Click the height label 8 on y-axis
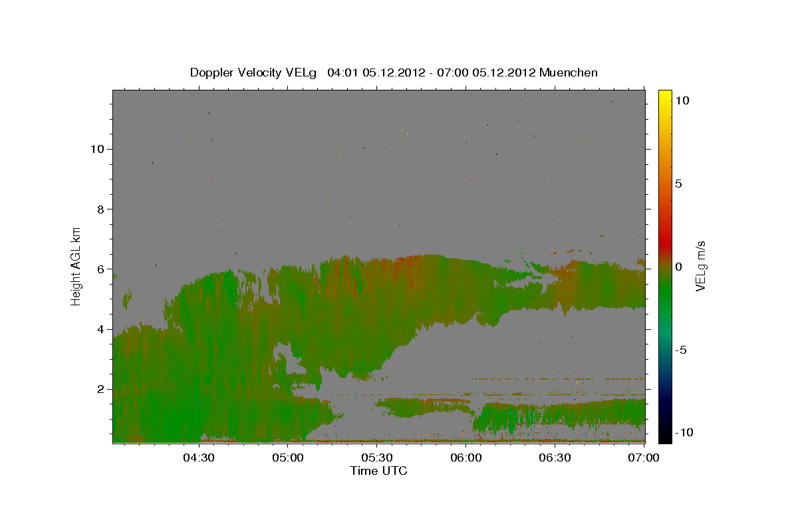This screenshot has height=532, width=798. coord(100,209)
